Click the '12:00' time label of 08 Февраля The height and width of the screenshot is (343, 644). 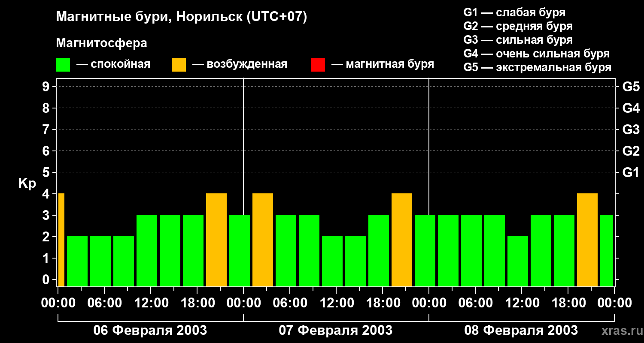[x=522, y=303]
